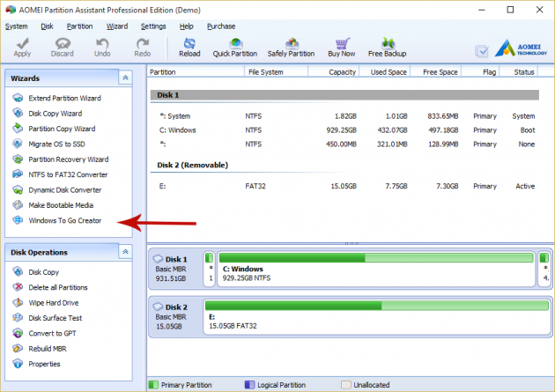Open the Partition menu
The image size is (555, 392).
[x=79, y=26]
